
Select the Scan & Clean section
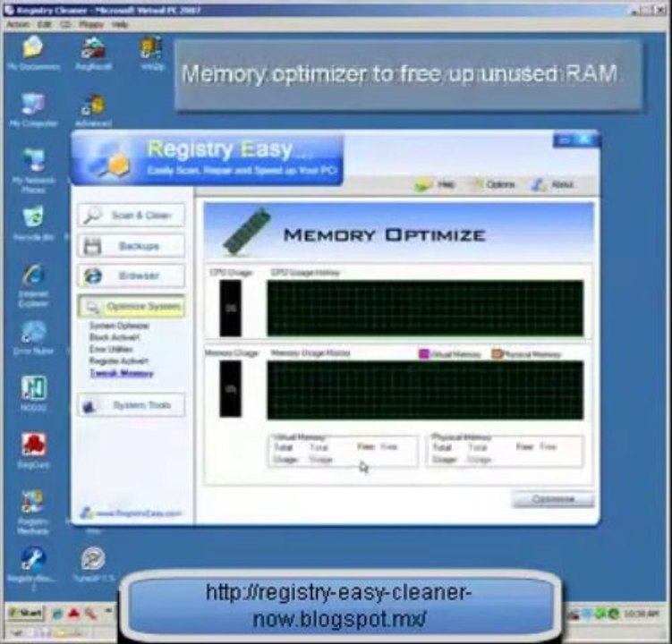coord(132,215)
